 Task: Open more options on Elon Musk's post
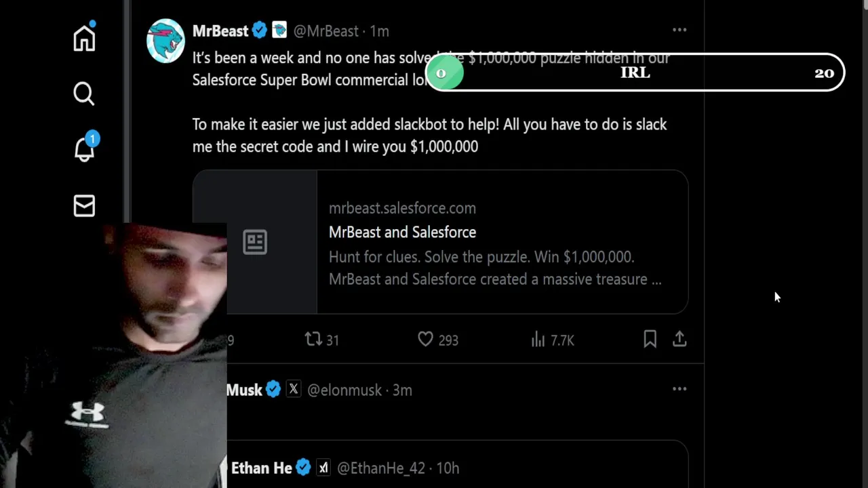(679, 389)
